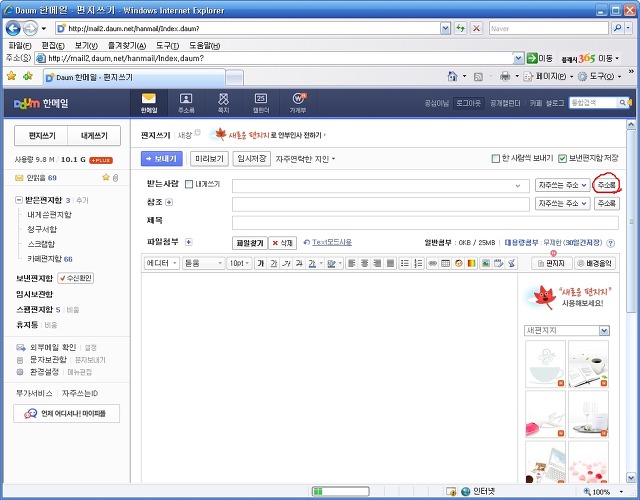
Task: Expand 파일첨부 plus button
Action: (189, 242)
